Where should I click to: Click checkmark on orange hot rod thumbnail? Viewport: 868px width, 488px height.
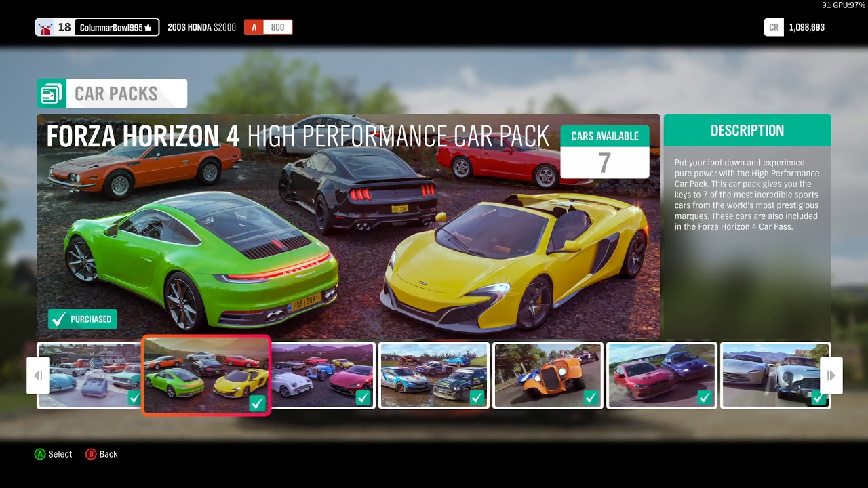[591, 398]
